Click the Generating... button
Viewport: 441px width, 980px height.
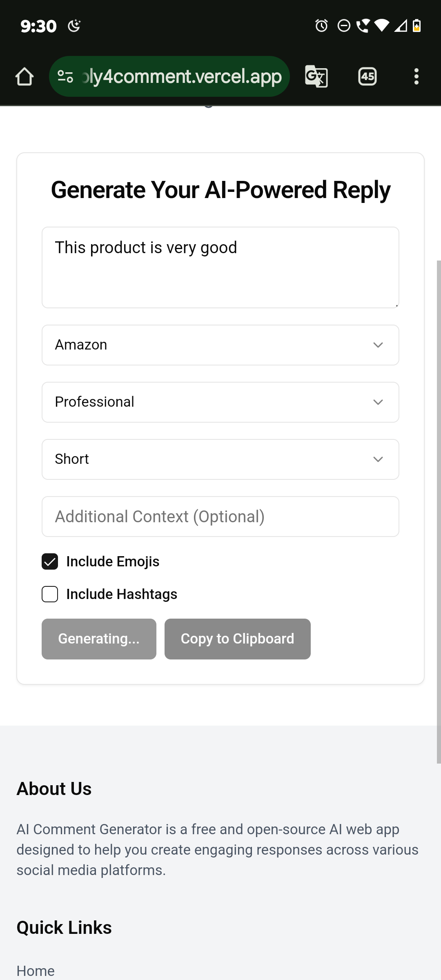point(99,639)
